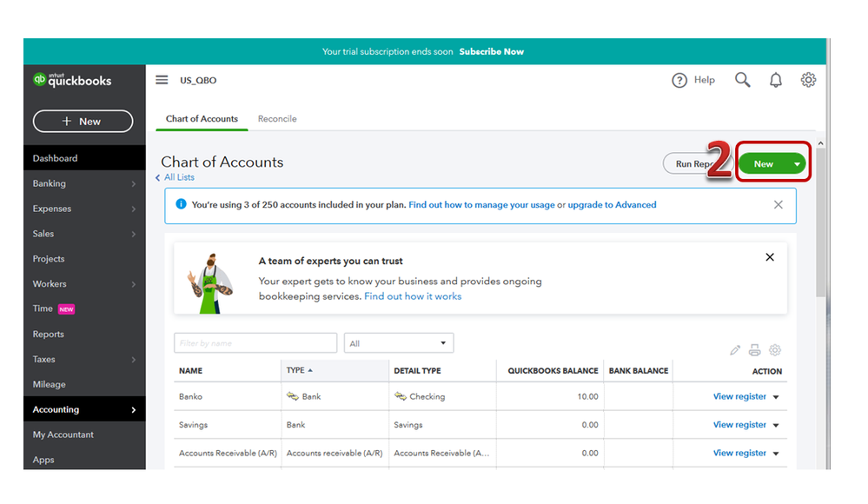868x504 pixels.
Task: Open Help with the question mark icon
Action: (x=679, y=80)
